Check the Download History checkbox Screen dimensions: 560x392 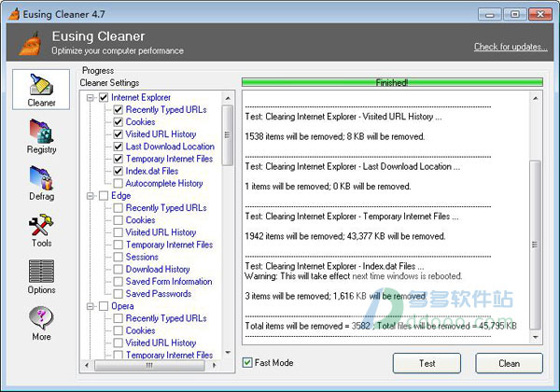pos(119,269)
